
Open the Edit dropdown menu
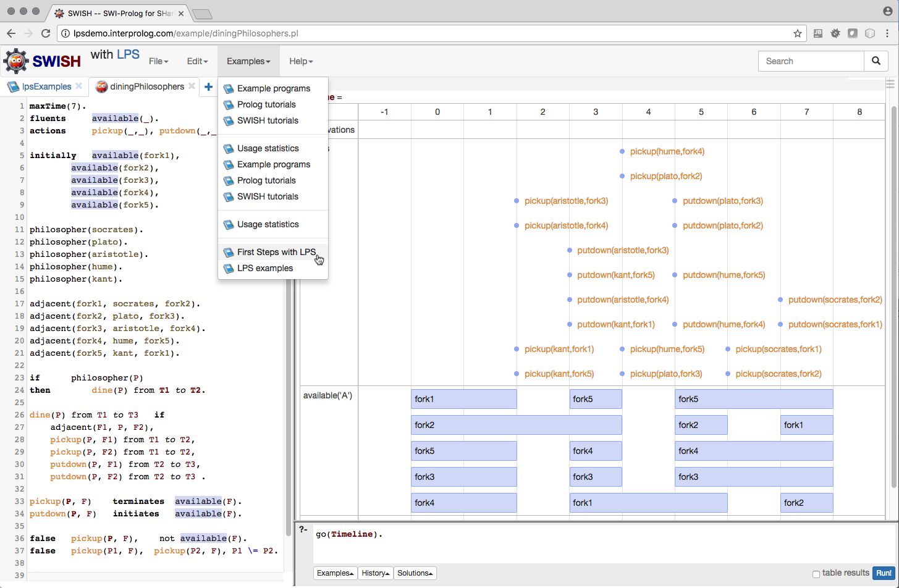pos(198,61)
